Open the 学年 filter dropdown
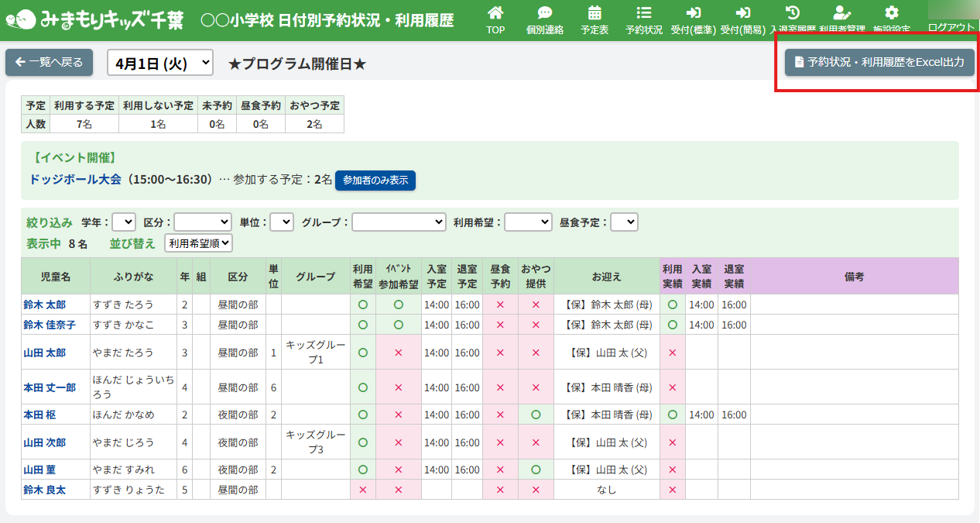 124,222
